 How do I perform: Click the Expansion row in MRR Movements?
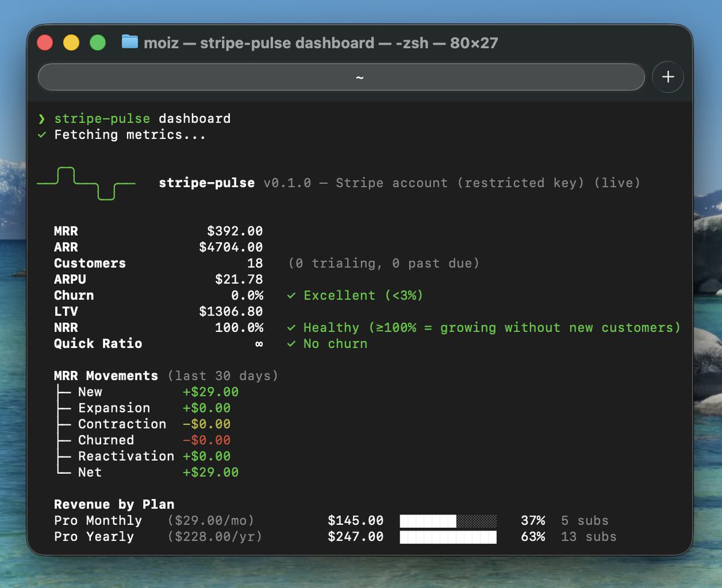[143, 408]
